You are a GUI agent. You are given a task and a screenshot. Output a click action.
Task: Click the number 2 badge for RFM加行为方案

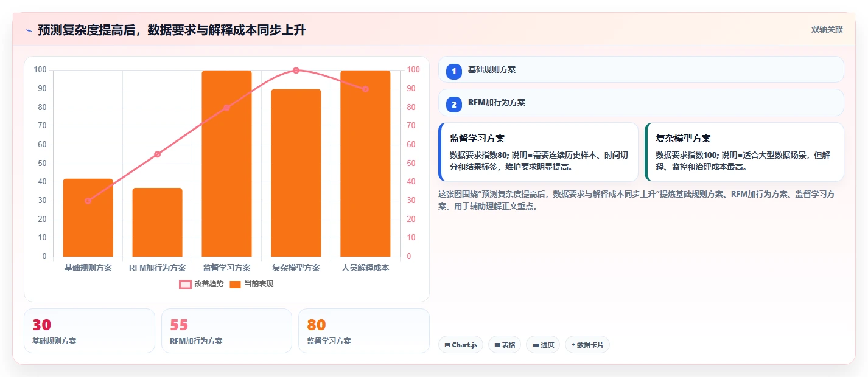coord(453,104)
